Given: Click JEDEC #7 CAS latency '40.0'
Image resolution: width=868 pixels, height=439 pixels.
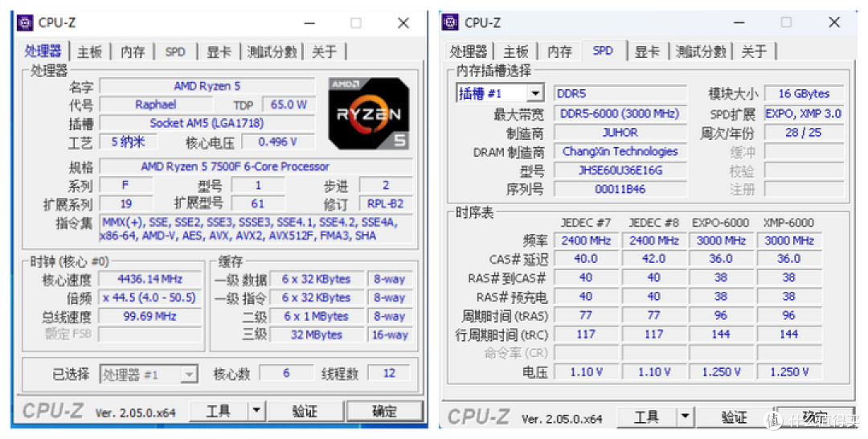Looking at the screenshot, I should click(x=586, y=259).
